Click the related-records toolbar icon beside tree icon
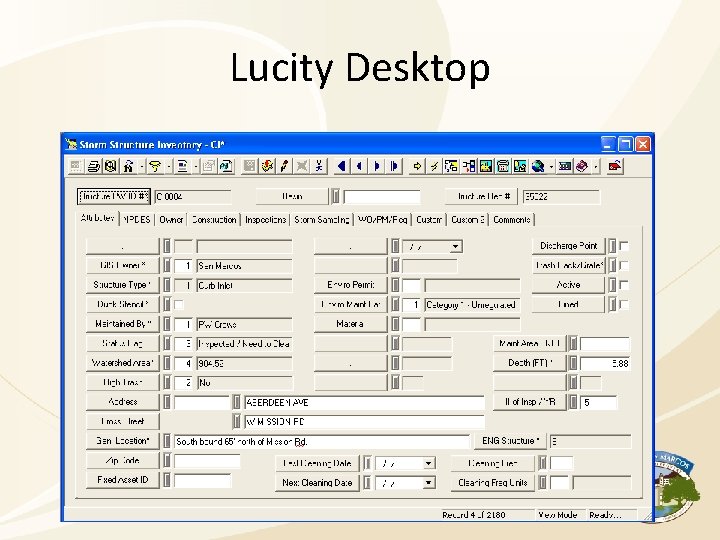The height and width of the screenshot is (540, 720). (x=469, y=166)
